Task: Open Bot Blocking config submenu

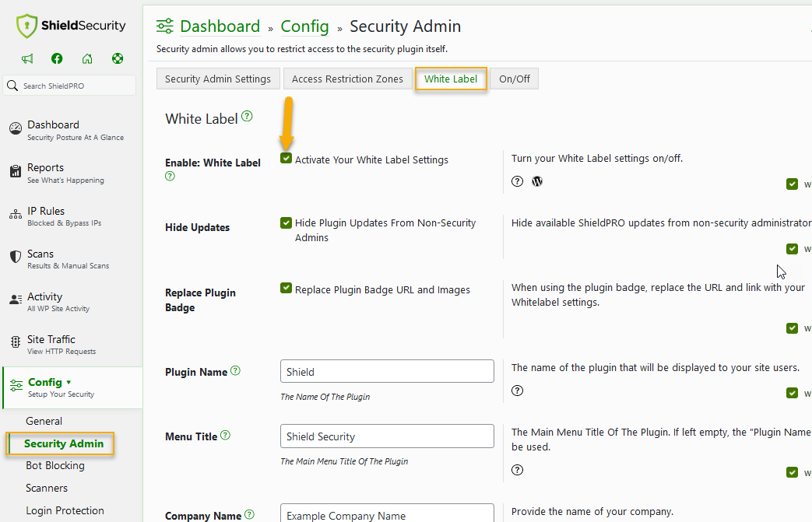Action: [x=55, y=466]
